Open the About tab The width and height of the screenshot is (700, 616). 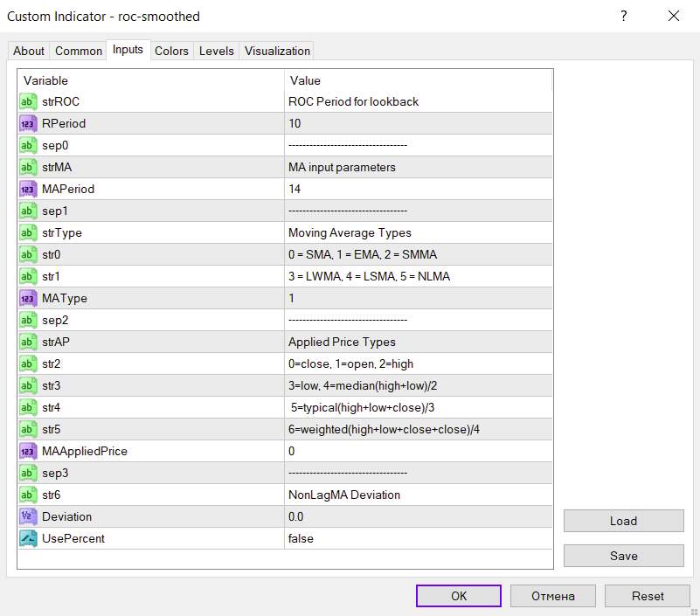29,51
